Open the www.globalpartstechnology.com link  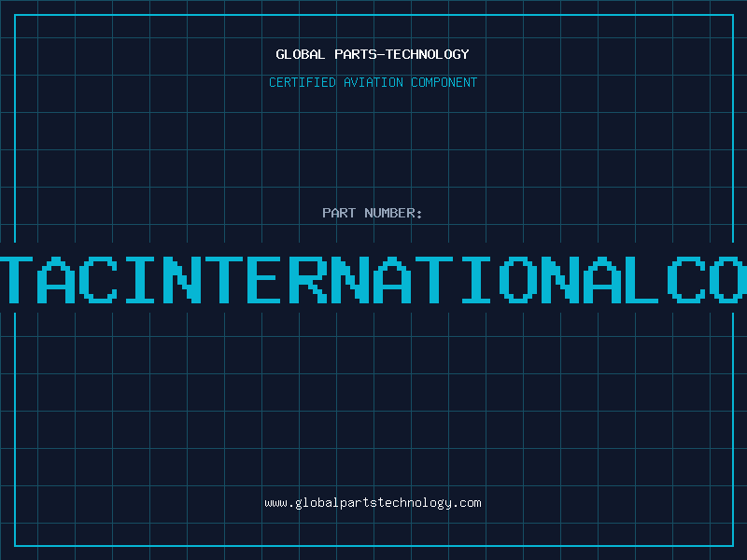click(373, 503)
